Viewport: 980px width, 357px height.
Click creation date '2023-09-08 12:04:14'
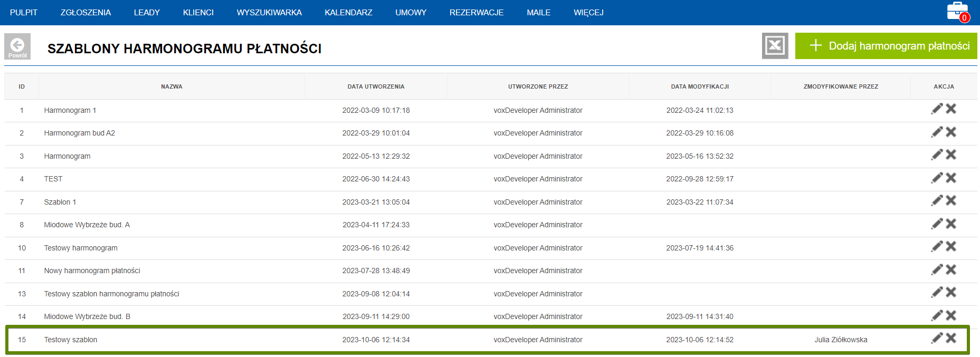[376, 294]
